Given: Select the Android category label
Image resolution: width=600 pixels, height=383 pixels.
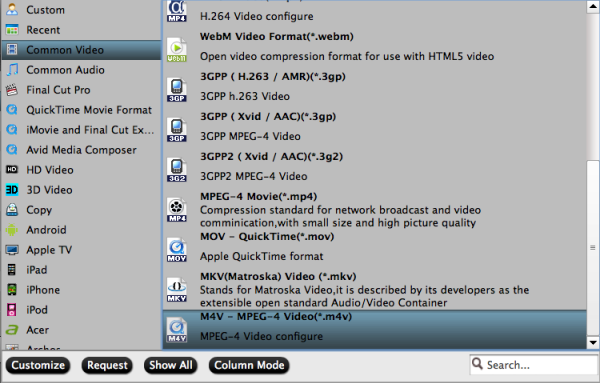Looking at the screenshot, I should pos(46,230).
